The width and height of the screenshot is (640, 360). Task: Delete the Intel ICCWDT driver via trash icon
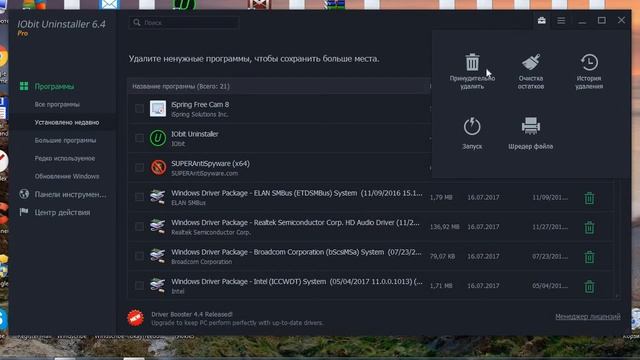[589, 287]
